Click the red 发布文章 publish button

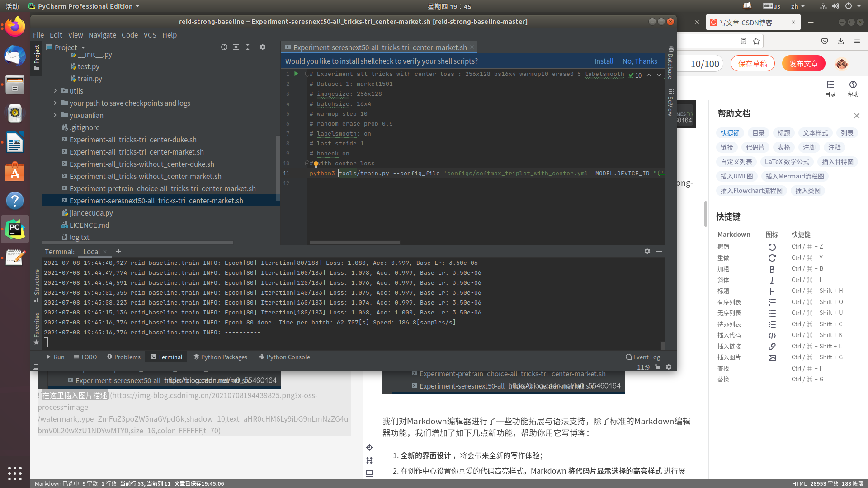click(803, 64)
